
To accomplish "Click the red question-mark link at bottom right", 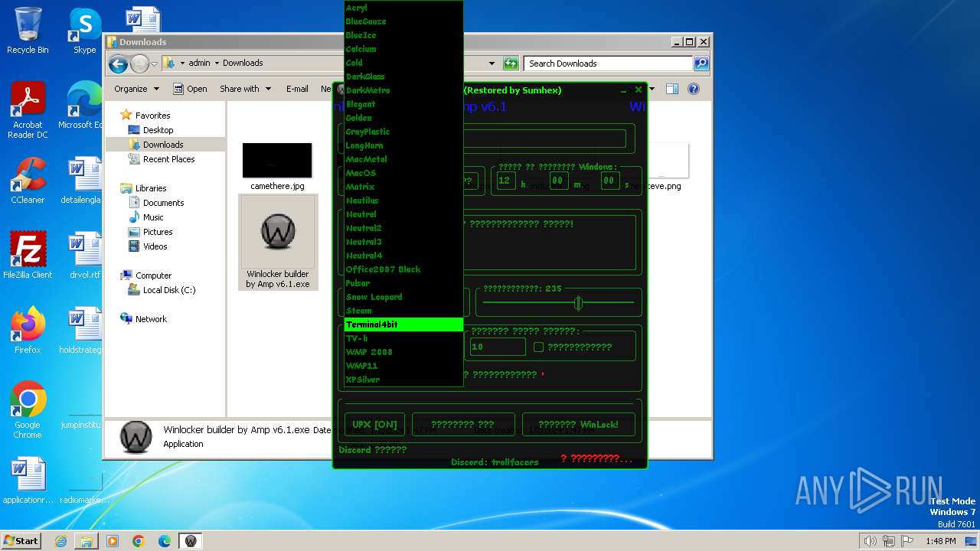I will pyautogui.click(x=596, y=458).
